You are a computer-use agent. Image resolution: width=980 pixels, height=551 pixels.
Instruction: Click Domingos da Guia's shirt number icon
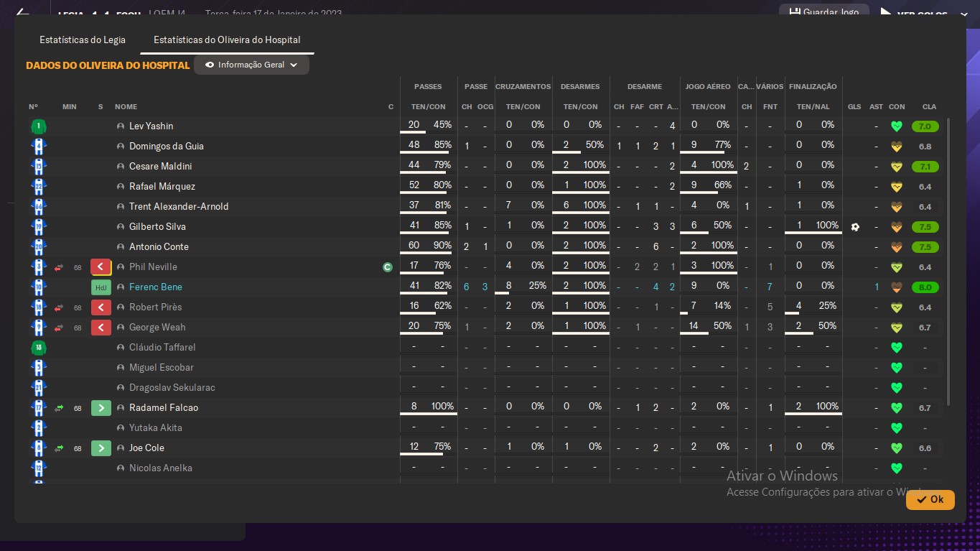click(38, 147)
